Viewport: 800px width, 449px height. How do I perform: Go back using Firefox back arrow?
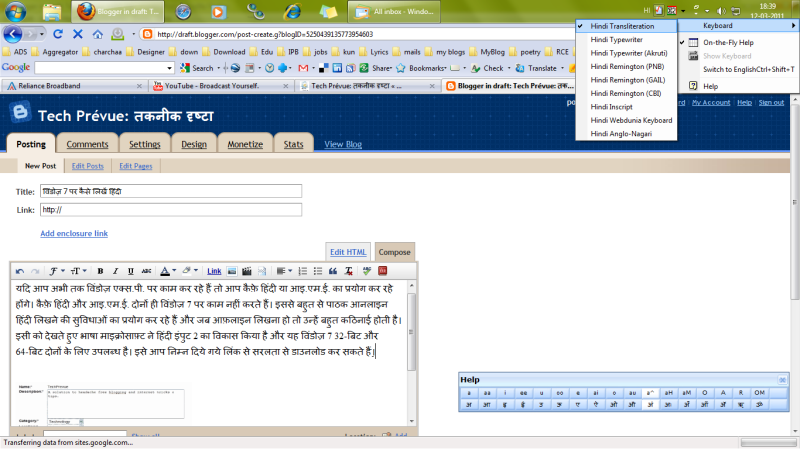pyautogui.click(x=13, y=34)
